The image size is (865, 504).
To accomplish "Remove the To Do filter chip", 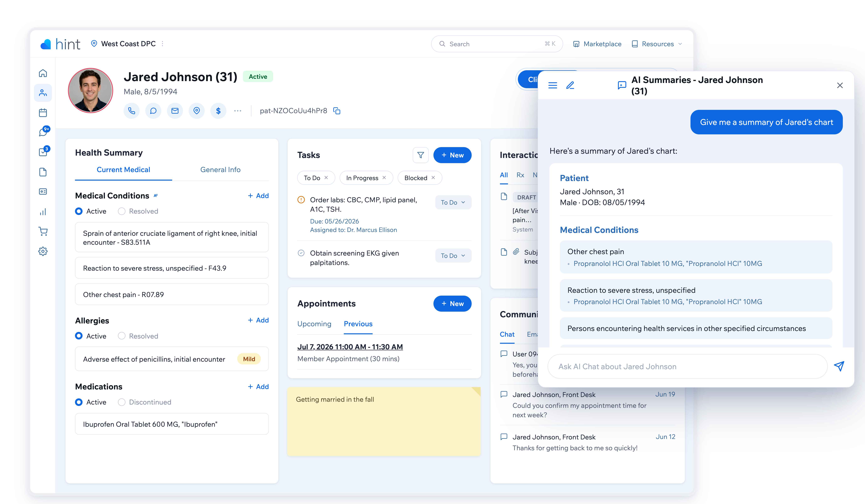I will tap(326, 178).
